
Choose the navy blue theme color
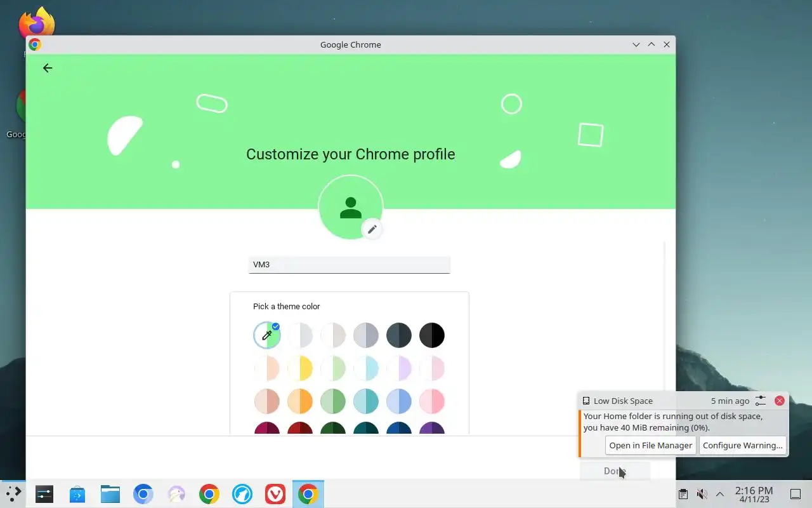(x=399, y=429)
